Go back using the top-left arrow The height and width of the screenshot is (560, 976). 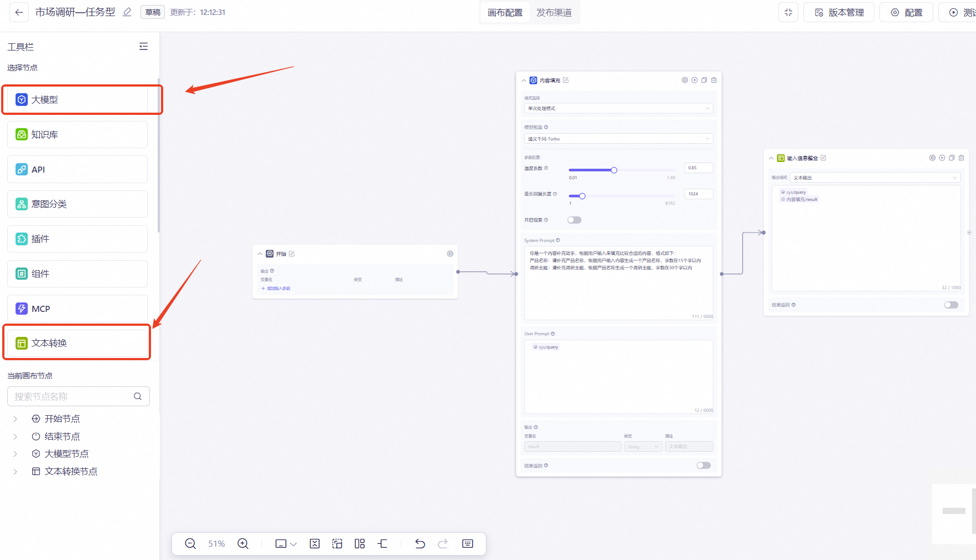click(19, 12)
